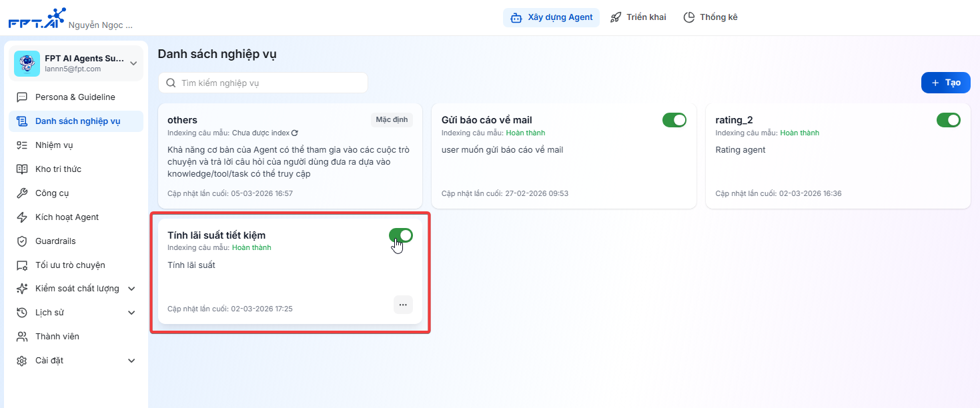Turn off the rating_2 toggle

pos(948,120)
